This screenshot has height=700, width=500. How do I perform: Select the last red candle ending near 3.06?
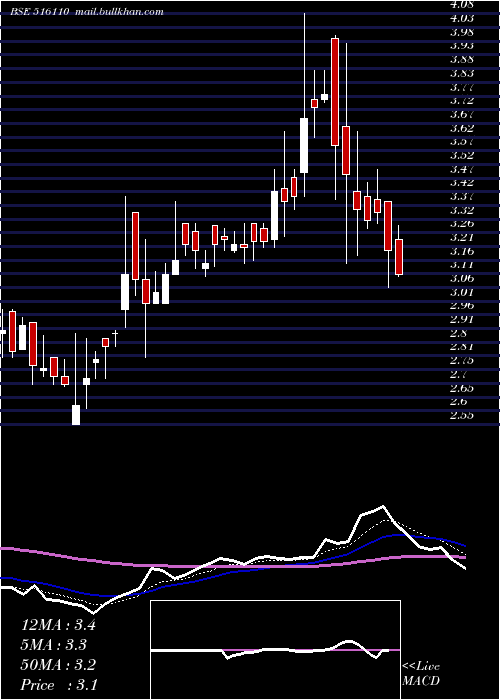point(399,257)
